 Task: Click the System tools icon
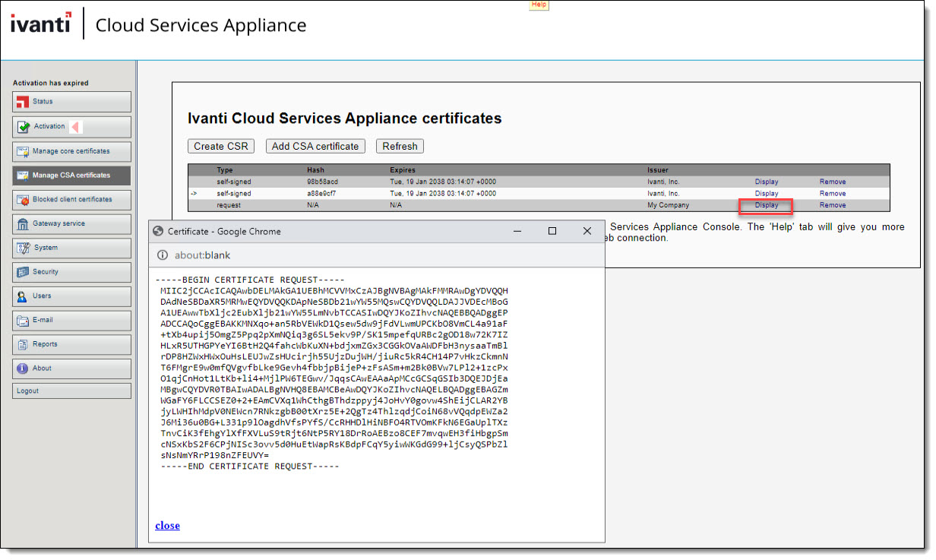23,248
